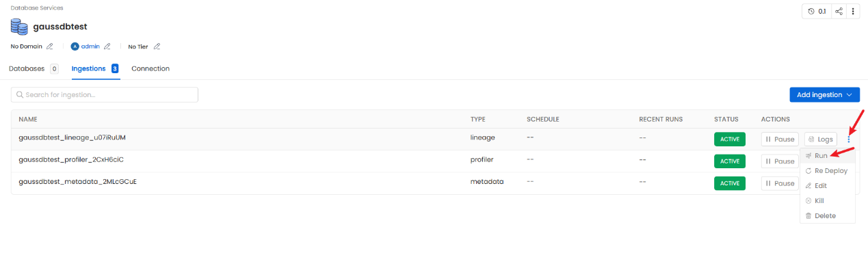Select Run from the actions menu
Screen dimensions: 868x279
click(821, 156)
